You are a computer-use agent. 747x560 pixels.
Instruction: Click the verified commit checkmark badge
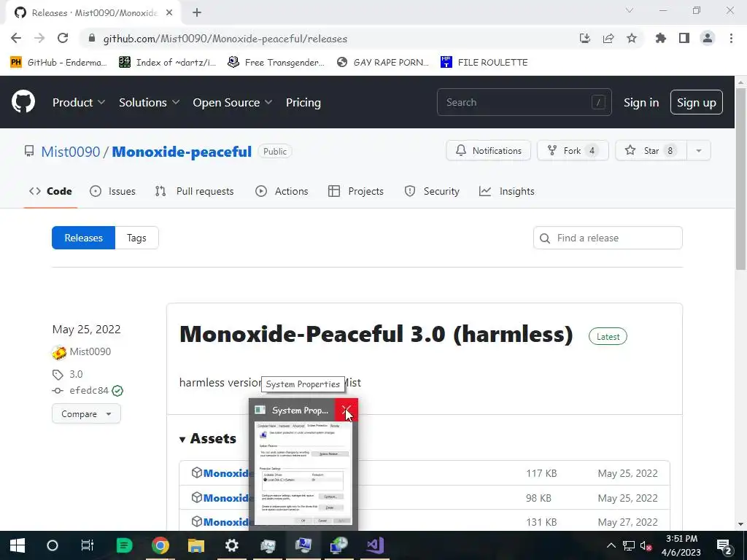click(117, 391)
